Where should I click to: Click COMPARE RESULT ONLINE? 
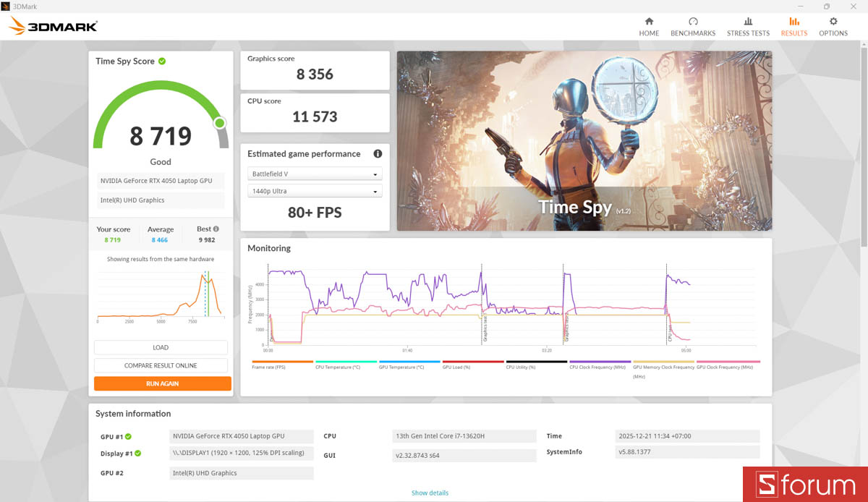(161, 365)
